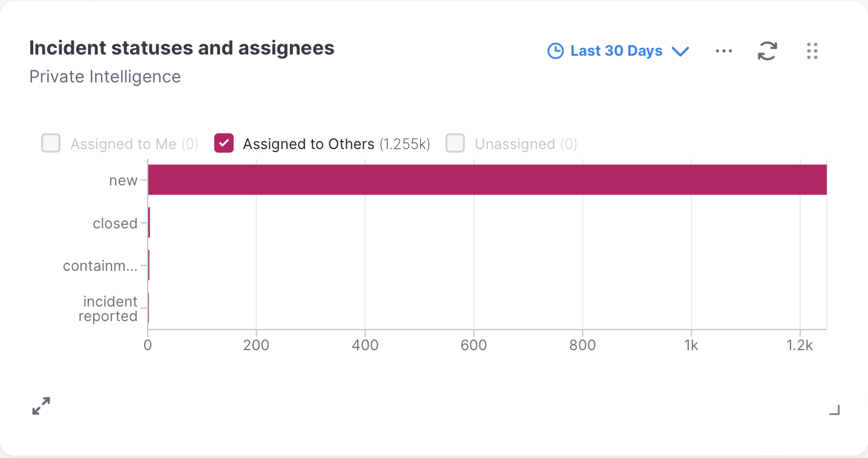Screen dimensions: 868x458
Task: Uncheck the Assigned to Others checkbox
Action: tap(224, 144)
